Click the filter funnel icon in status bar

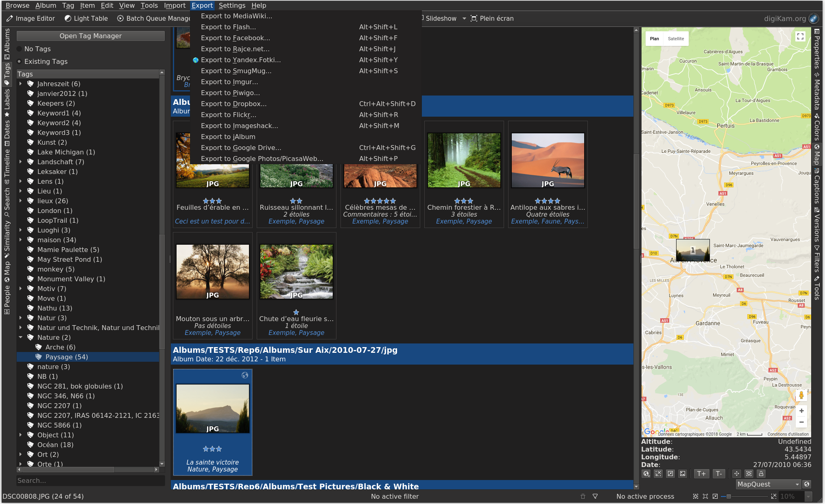click(x=595, y=496)
